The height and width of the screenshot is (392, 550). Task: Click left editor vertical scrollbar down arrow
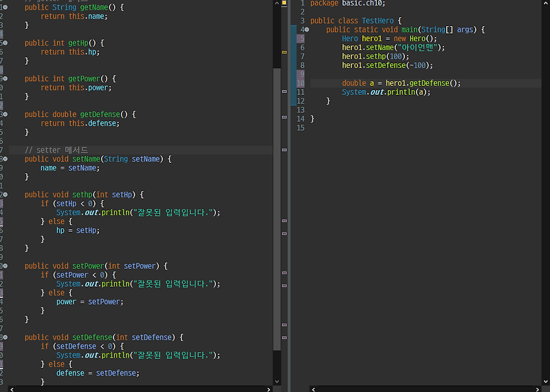(277, 382)
